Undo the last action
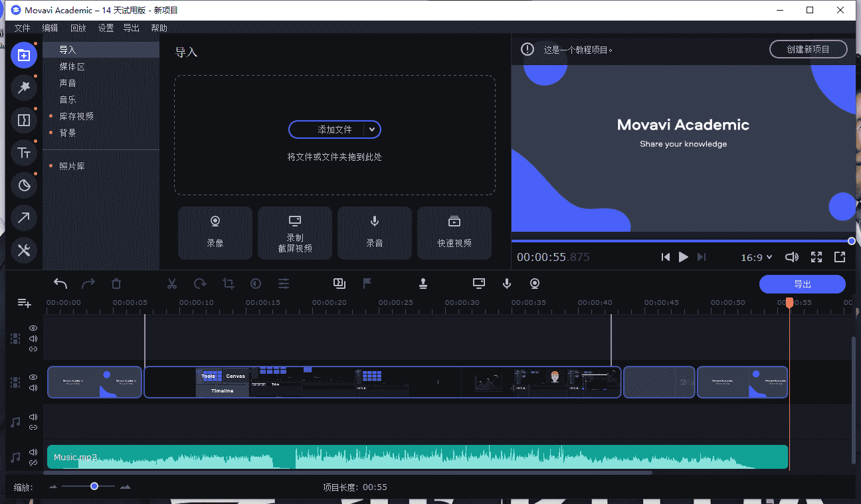Image resolution: width=861 pixels, height=504 pixels. click(60, 284)
